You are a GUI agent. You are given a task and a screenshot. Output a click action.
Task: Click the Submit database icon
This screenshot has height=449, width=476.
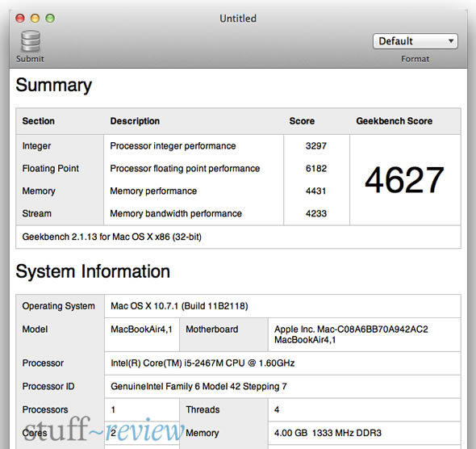(x=31, y=41)
